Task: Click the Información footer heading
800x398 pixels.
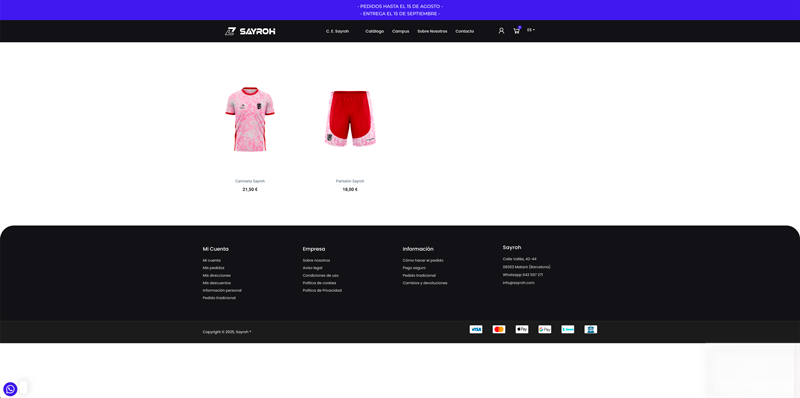Action: click(418, 249)
